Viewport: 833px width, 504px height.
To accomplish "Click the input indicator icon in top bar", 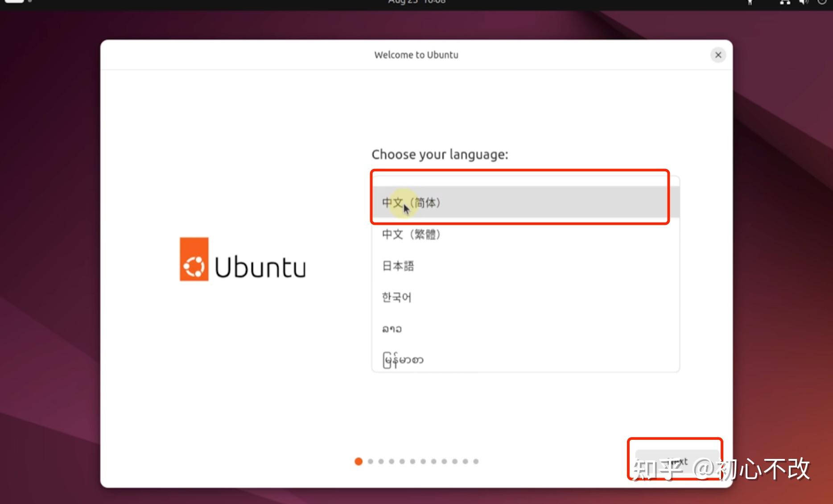I will 751,3.
